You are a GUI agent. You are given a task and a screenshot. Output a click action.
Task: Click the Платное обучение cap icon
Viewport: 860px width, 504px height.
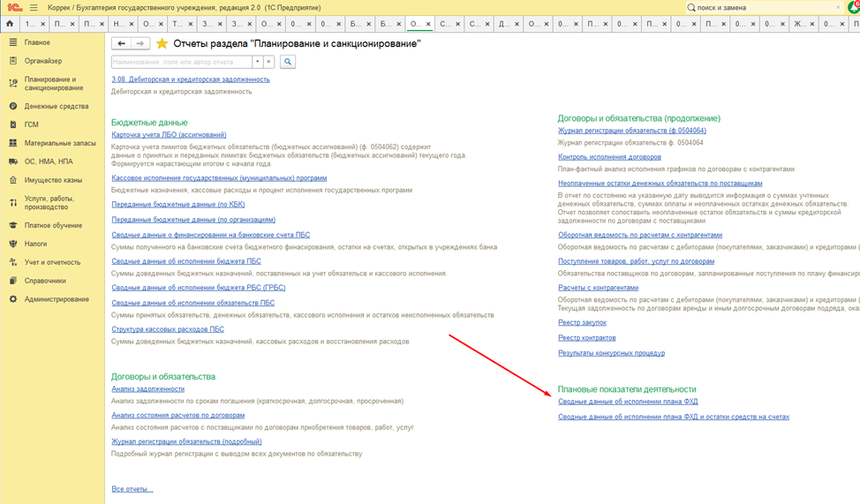coord(13,225)
